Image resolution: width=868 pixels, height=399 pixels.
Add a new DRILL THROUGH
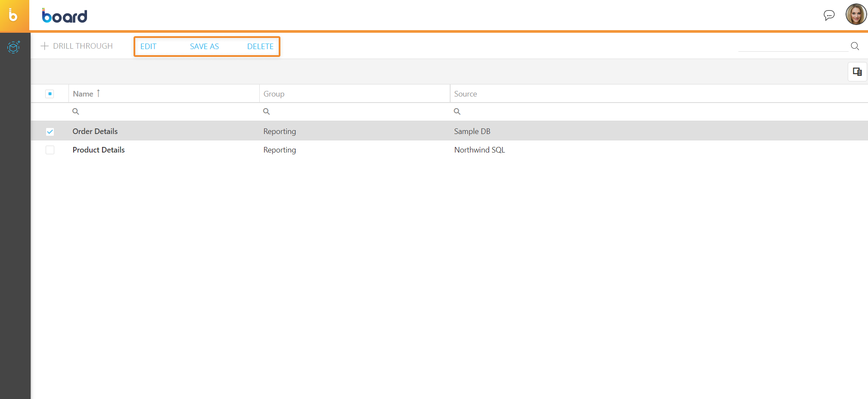(77, 46)
